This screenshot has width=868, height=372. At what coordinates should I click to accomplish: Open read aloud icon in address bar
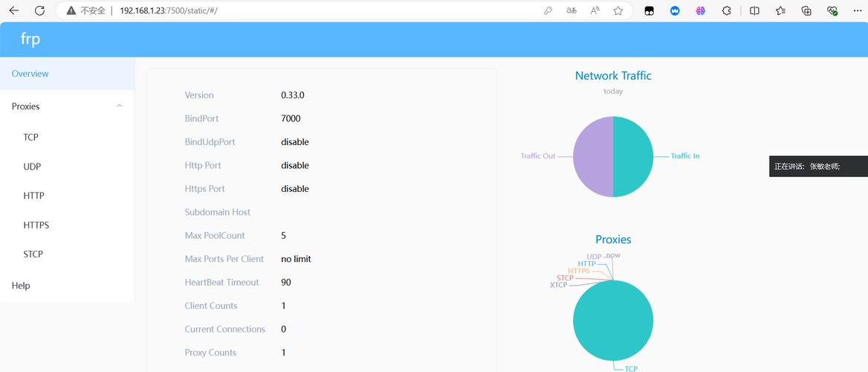click(x=595, y=10)
